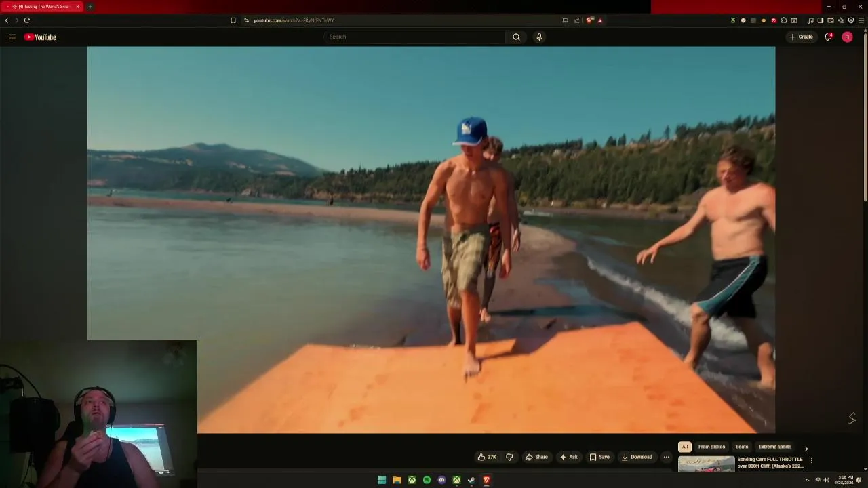The height and width of the screenshot is (488, 868).
Task: Focus the YouTube search field
Action: tap(415, 37)
